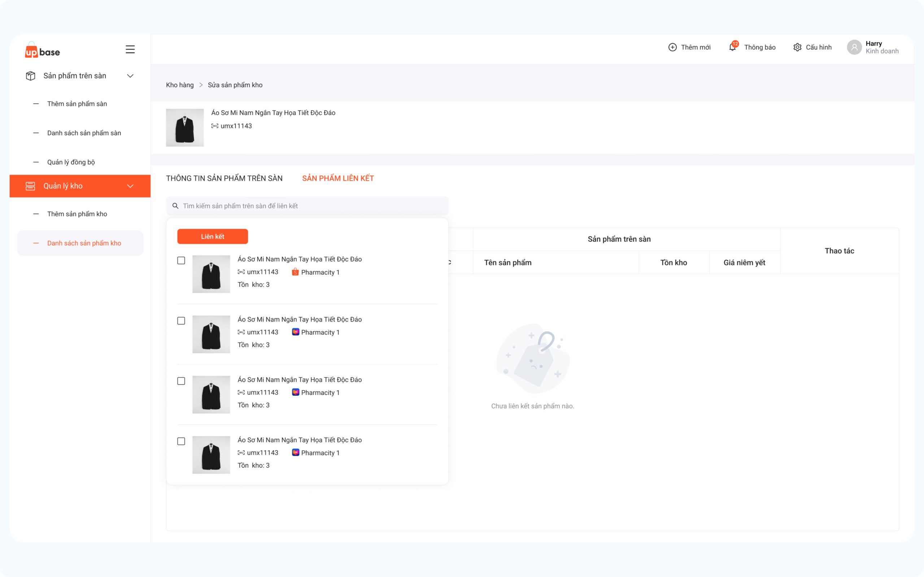
Task: Toggle the hamburger menu icon
Action: (x=130, y=49)
